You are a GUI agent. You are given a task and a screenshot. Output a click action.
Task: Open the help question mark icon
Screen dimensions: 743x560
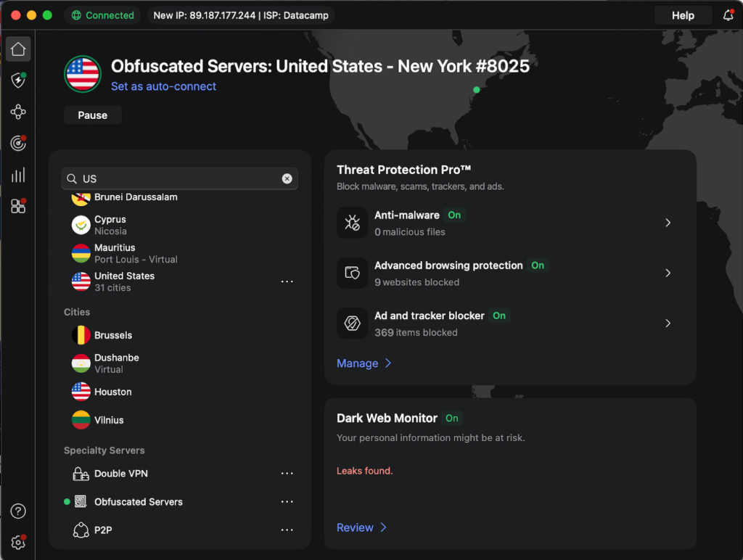(18, 511)
